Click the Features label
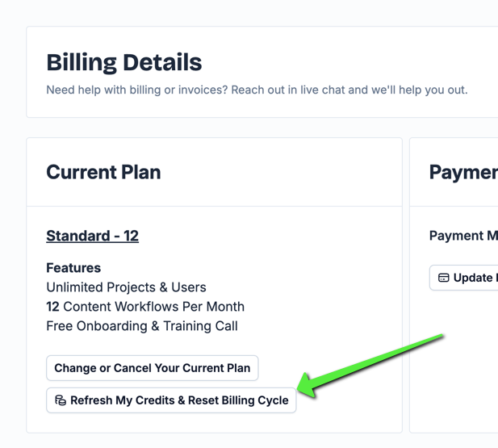 click(x=73, y=268)
